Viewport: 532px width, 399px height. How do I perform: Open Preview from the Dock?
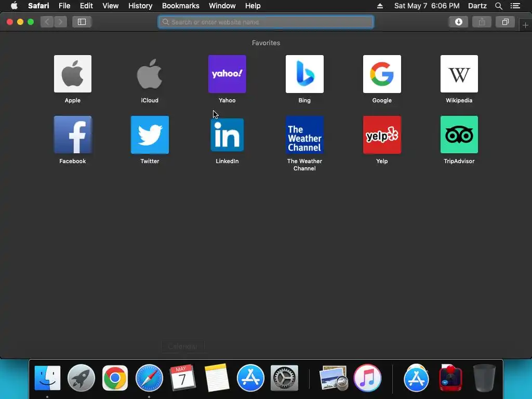pos(334,378)
